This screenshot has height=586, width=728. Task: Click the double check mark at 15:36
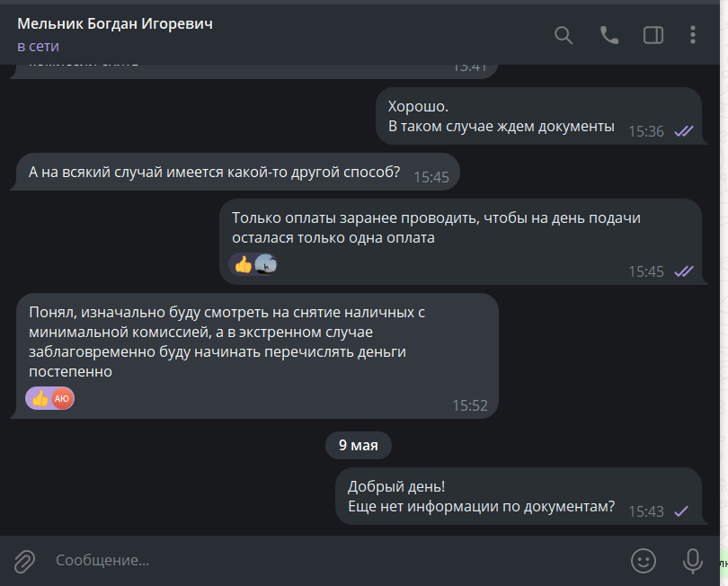[684, 132]
